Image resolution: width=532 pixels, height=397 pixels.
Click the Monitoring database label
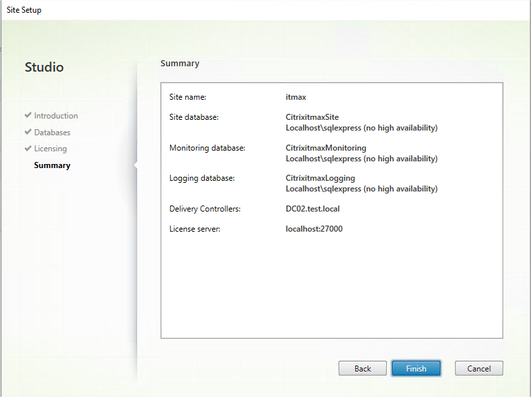click(207, 148)
